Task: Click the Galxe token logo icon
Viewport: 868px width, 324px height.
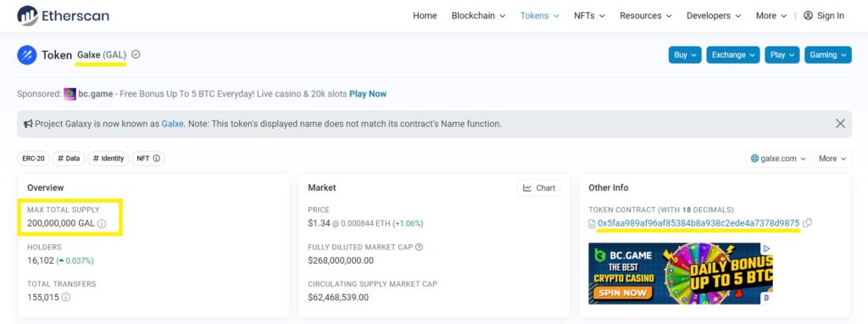Action: [x=26, y=55]
